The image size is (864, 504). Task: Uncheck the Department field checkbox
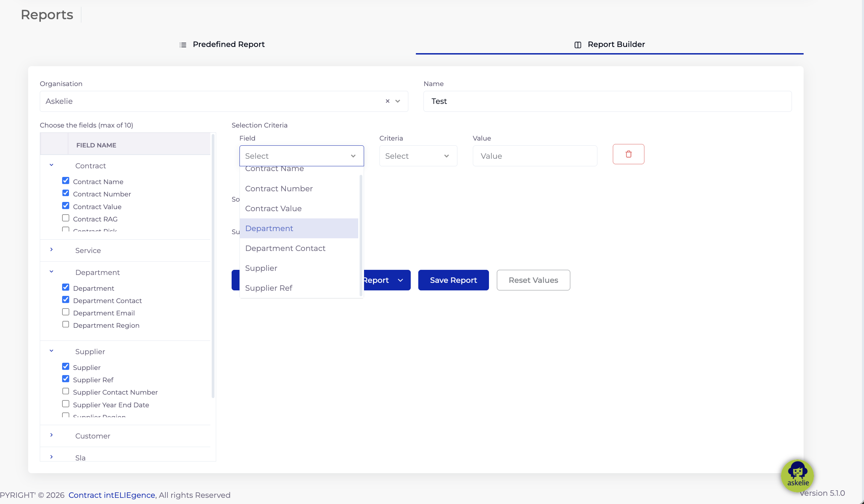pos(66,287)
